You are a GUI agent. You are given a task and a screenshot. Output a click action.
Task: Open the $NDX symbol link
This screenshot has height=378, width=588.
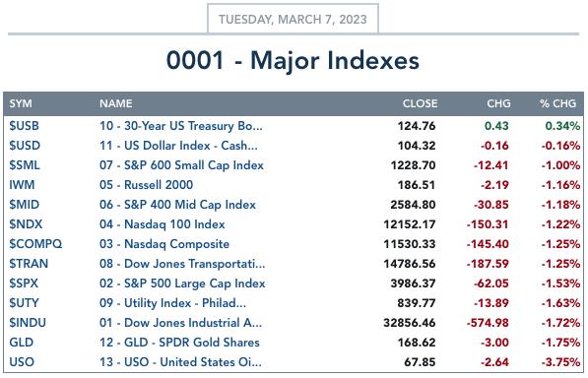26,224
